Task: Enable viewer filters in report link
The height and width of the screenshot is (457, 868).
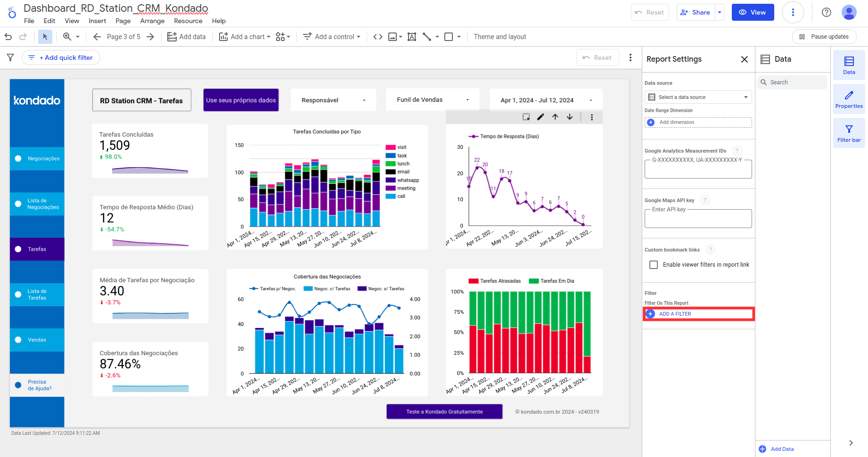Action: pos(654,265)
